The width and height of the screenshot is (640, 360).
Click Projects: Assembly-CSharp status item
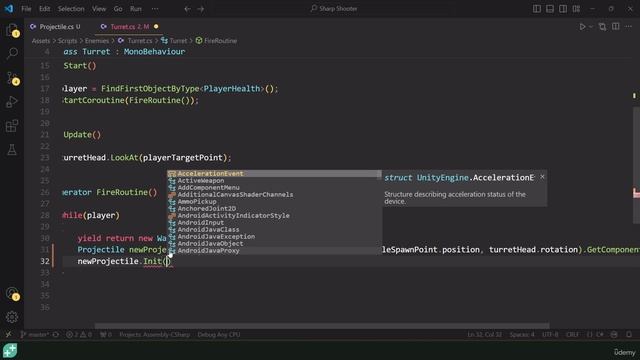[x=154, y=335]
